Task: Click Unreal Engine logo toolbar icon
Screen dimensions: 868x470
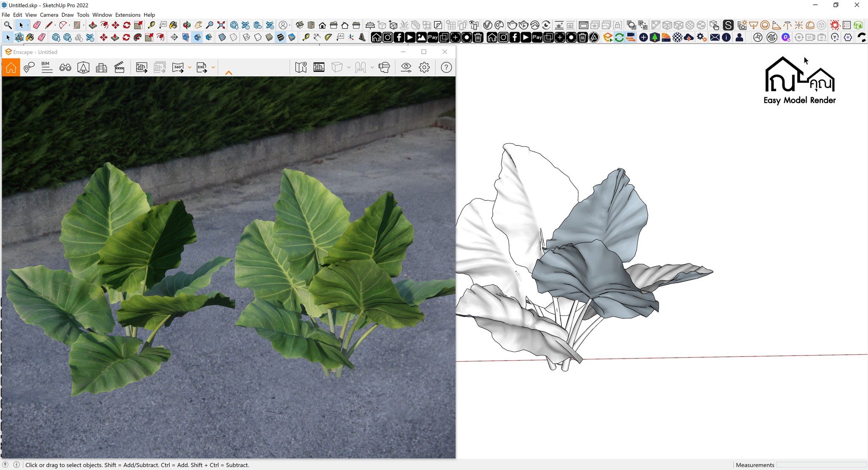Action: 772,38
